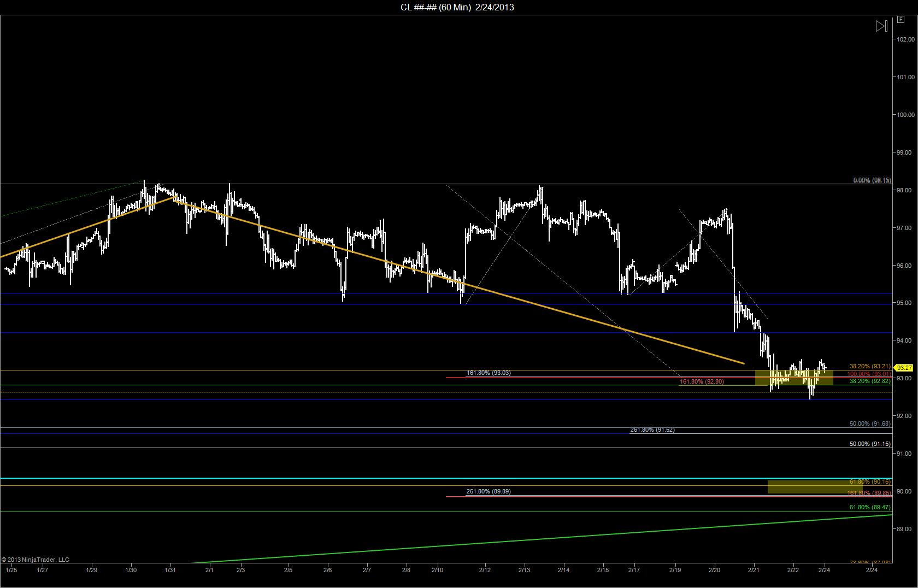Click the small F box above price axis
Screen dimensions: 918x588
click(901, 20)
